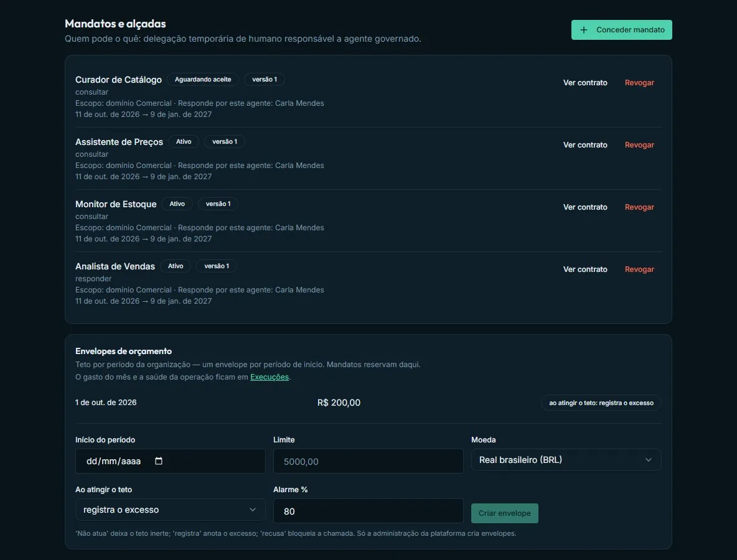The height and width of the screenshot is (560, 737).
Task: Click the plus icon on Conceder mandato
Action: 583,30
